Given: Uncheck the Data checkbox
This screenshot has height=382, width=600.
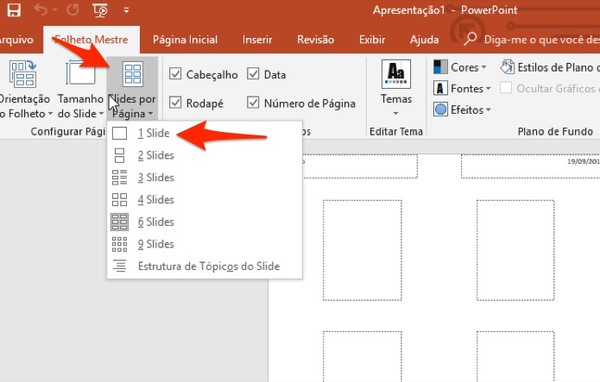Looking at the screenshot, I should [x=253, y=74].
